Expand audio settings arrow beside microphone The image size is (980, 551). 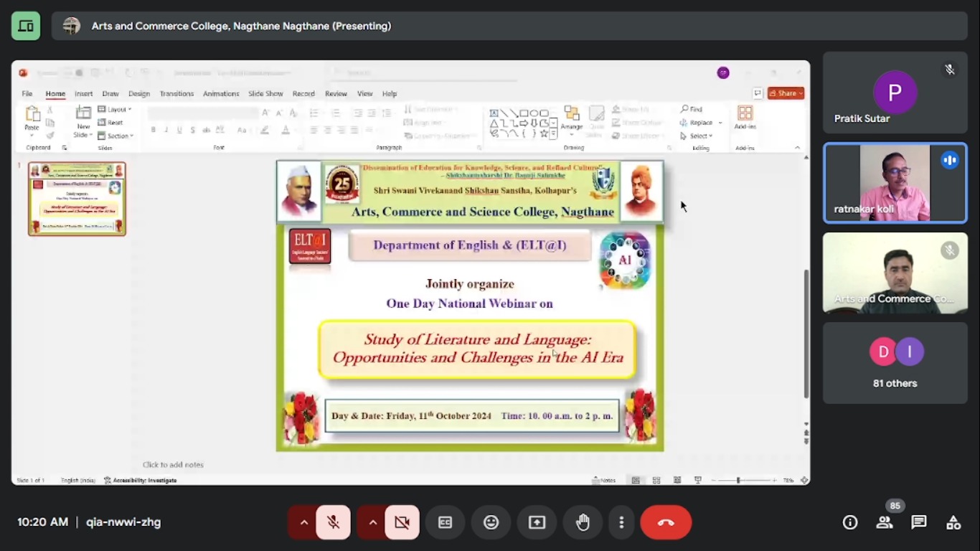coord(303,522)
